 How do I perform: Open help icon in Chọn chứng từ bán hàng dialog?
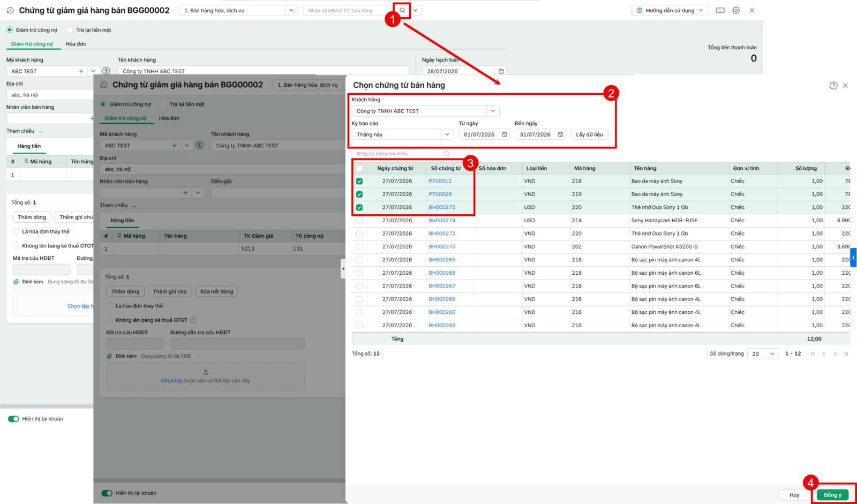click(833, 86)
